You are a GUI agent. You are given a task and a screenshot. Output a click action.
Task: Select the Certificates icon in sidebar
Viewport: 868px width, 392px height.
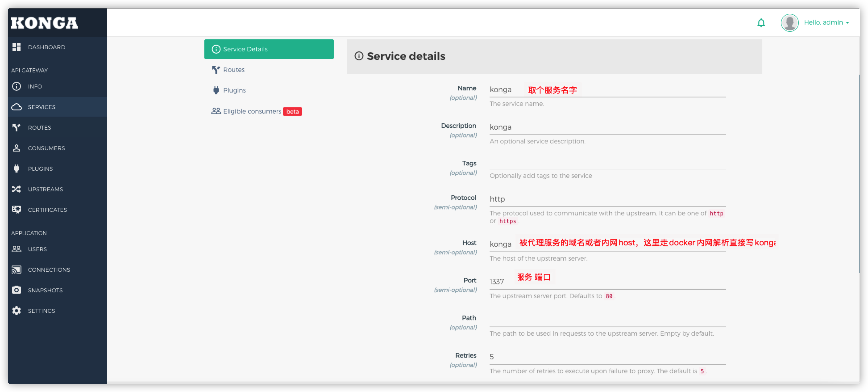[16, 209]
